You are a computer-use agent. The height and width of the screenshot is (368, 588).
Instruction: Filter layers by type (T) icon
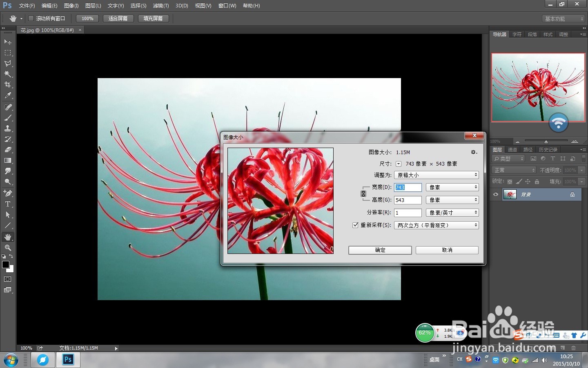point(553,159)
